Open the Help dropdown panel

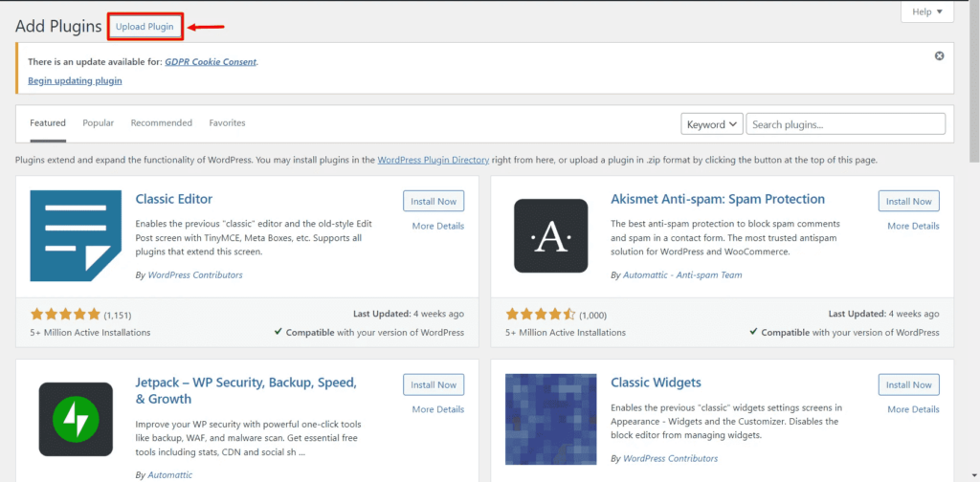926,11
